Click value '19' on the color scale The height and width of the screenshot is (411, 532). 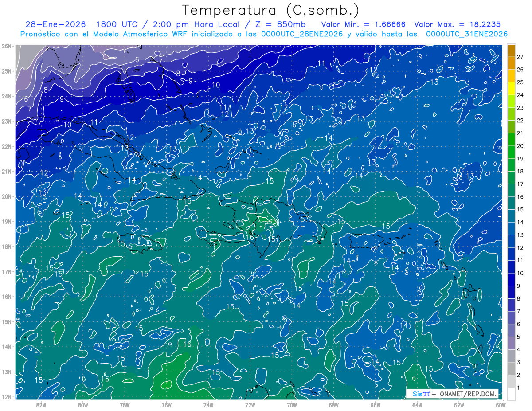520,159
